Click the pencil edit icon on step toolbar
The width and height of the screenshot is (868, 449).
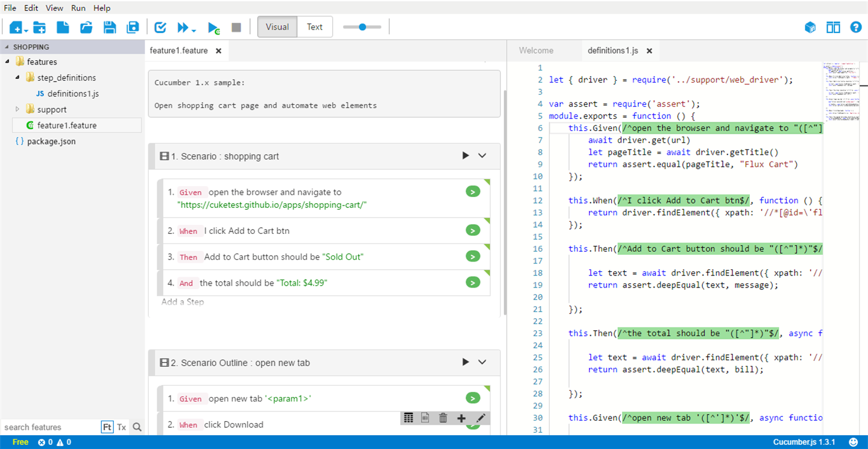point(480,418)
